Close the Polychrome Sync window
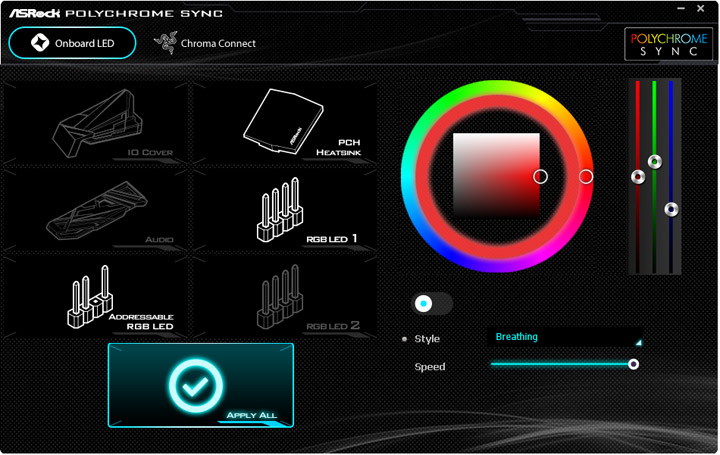720x455 pixels. pos(701,8)
